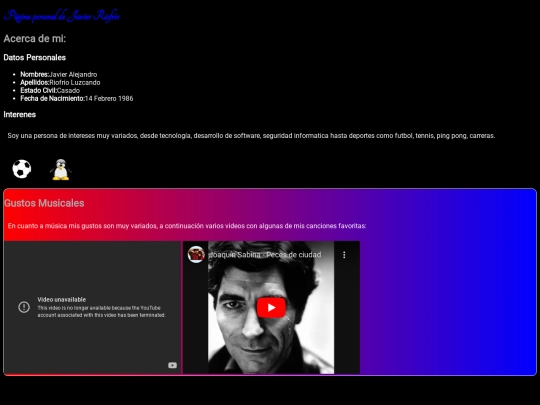
Task: Click the Sabina video's channel avatar
Action: pos(196,255)
